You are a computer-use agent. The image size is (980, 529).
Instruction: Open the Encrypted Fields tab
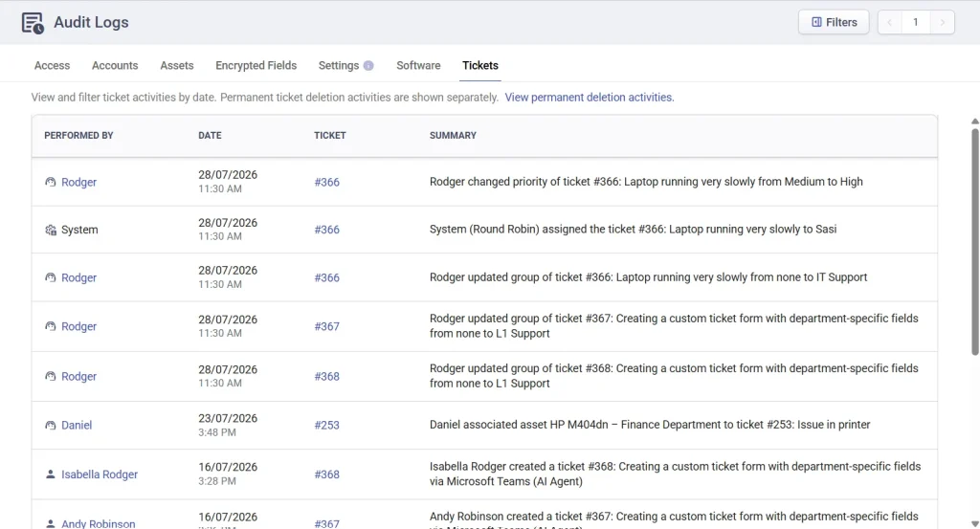coord(256,66)
